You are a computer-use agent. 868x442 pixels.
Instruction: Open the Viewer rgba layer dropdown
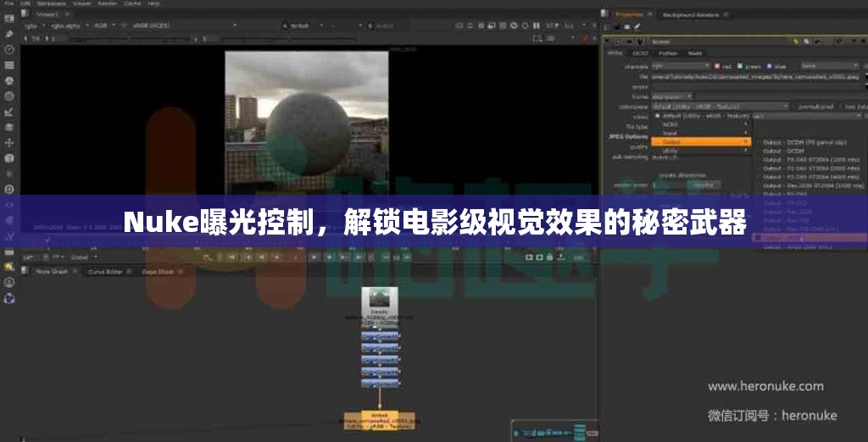pyautogui.click(x=36, y=25)
